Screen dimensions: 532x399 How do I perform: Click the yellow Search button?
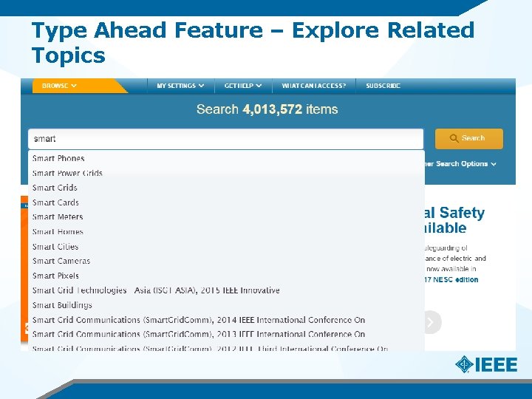[x=469, y=138]
